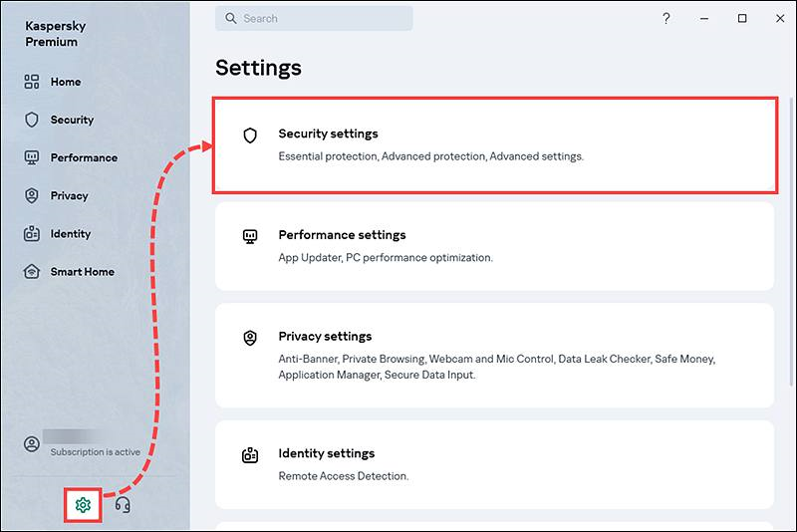The width and height of the screenshot is (797, 532).
Task: Click the Security shield icon in the sidebar
Action: click(x=32, y=120)
